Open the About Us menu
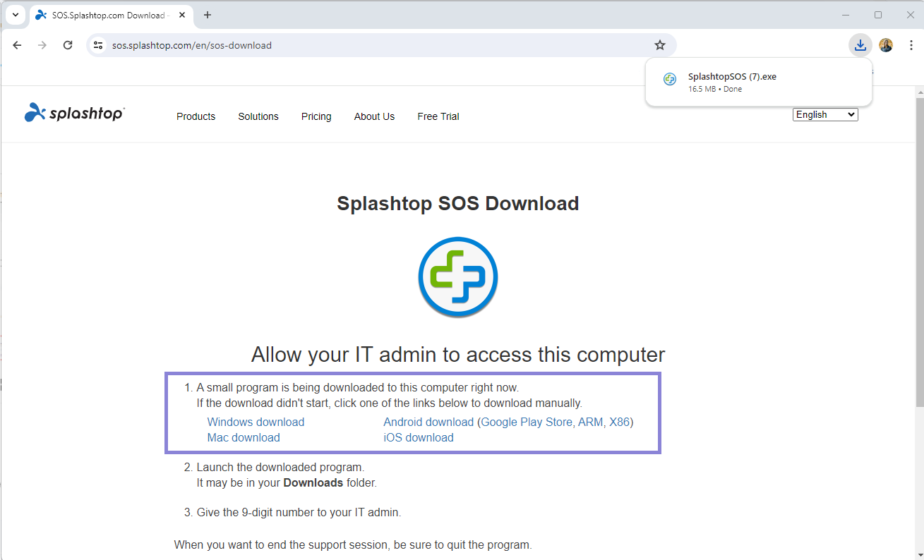Screen dimensions: 924x560 click(x=374, y=116)
